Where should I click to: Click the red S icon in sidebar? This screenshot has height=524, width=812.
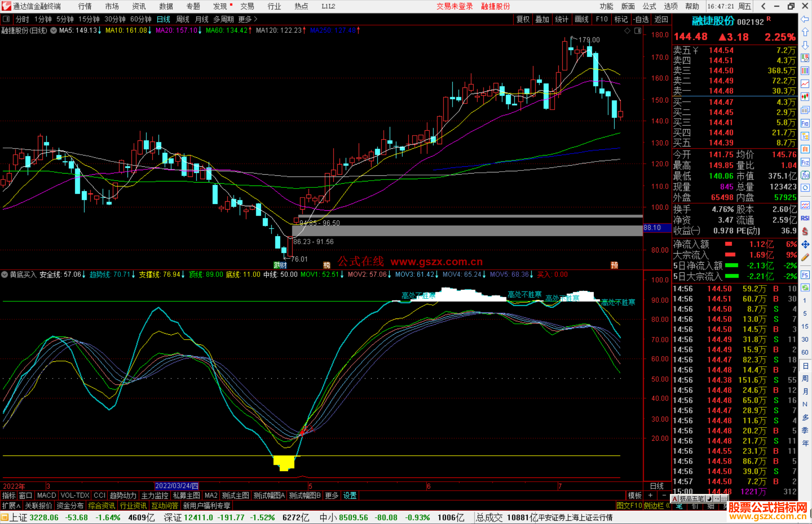click(805, 231)
